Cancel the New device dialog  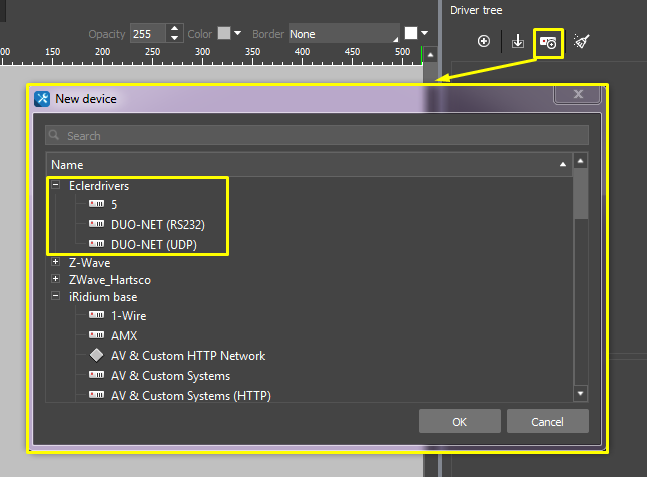tap(547, 422)
